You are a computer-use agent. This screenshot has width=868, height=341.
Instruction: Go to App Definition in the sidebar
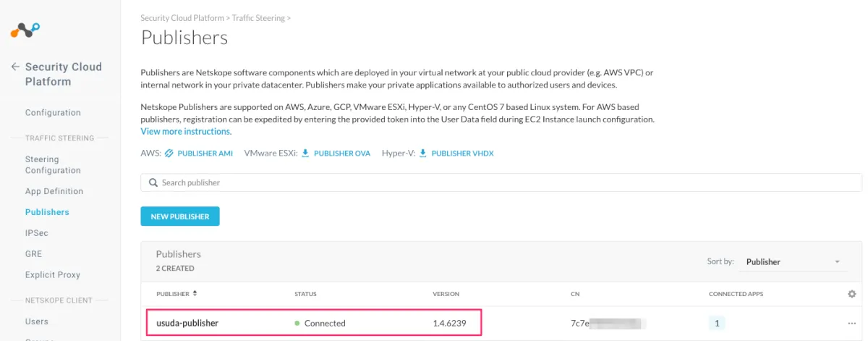coord(54,191)
